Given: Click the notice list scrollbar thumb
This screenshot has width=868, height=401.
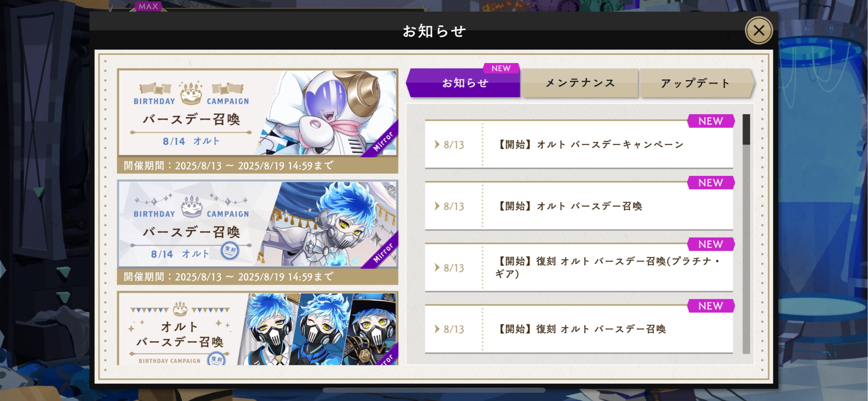Looking at the screenshot, I should (746, 129).
